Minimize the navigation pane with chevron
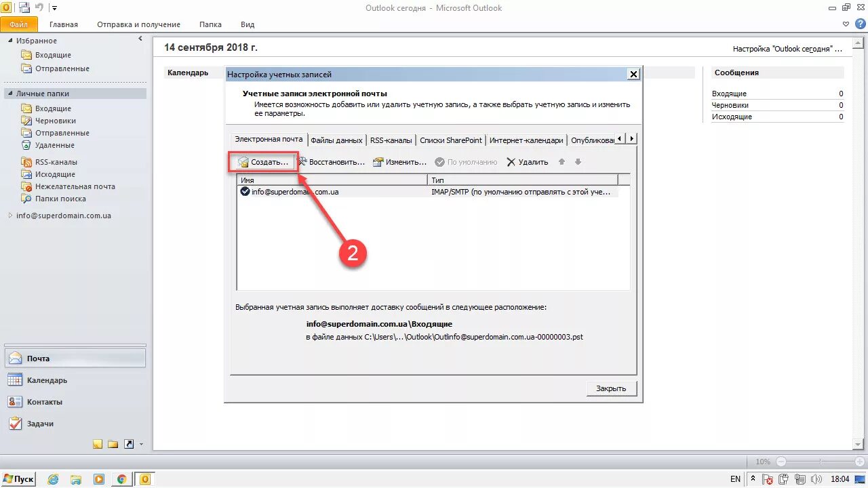This screenshot has width=868, height=488. [x=140, y=39]
